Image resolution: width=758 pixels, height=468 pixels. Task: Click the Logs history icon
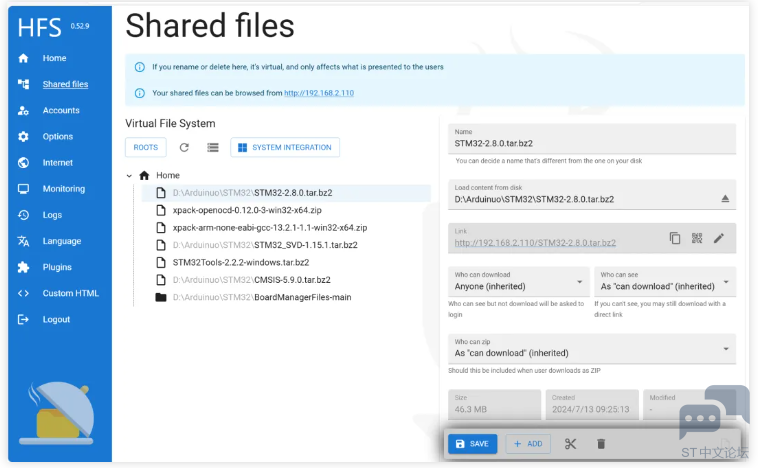pos(23,215)
